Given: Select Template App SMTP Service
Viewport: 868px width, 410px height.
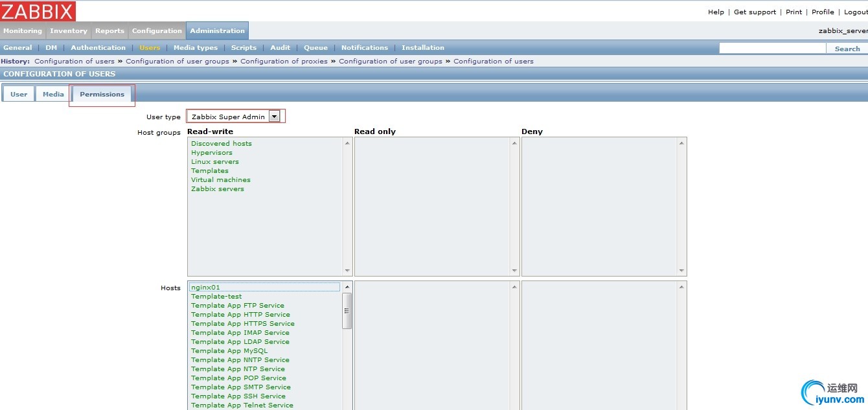Looking at the screenshot, I should [x=240, y=387].
